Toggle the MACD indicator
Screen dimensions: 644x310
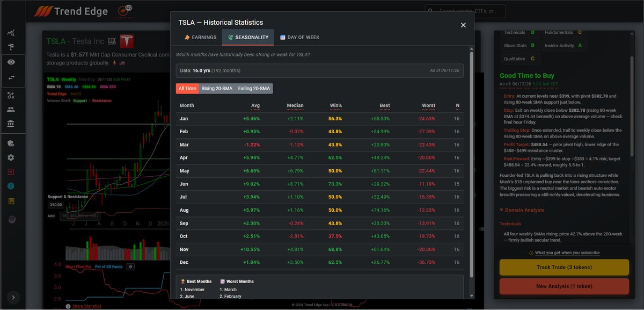[76, 93]
